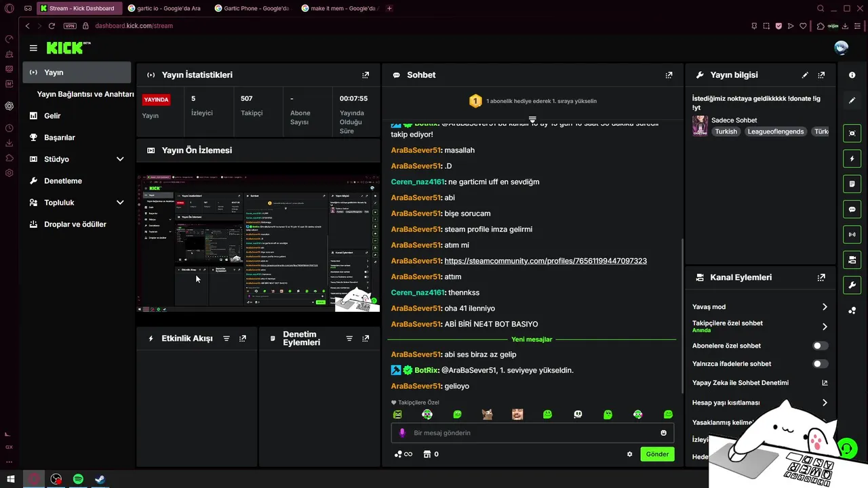Pop out the Denetim Eylemleri panel
Viewport: 868px width, 488px height.
point(366,338)
